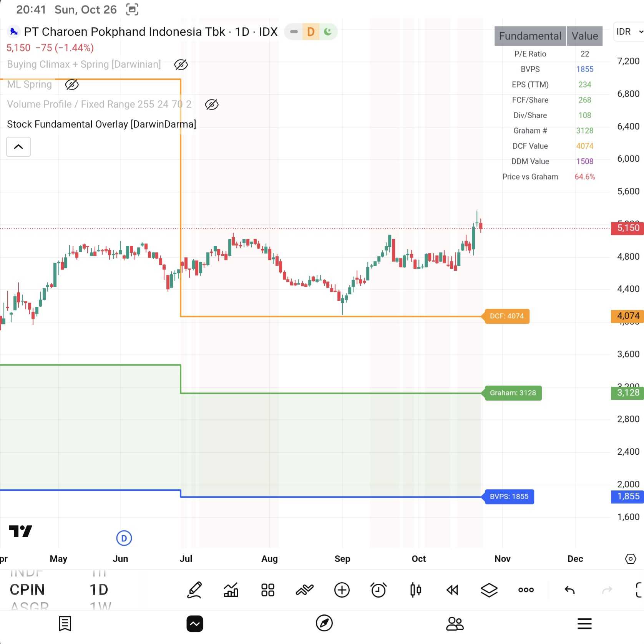Image resolution: width=644 pixels, height=644 pixels.
Task: Select the symbol title PT Charoen Pokphand
Action: (x=151, y=31)
